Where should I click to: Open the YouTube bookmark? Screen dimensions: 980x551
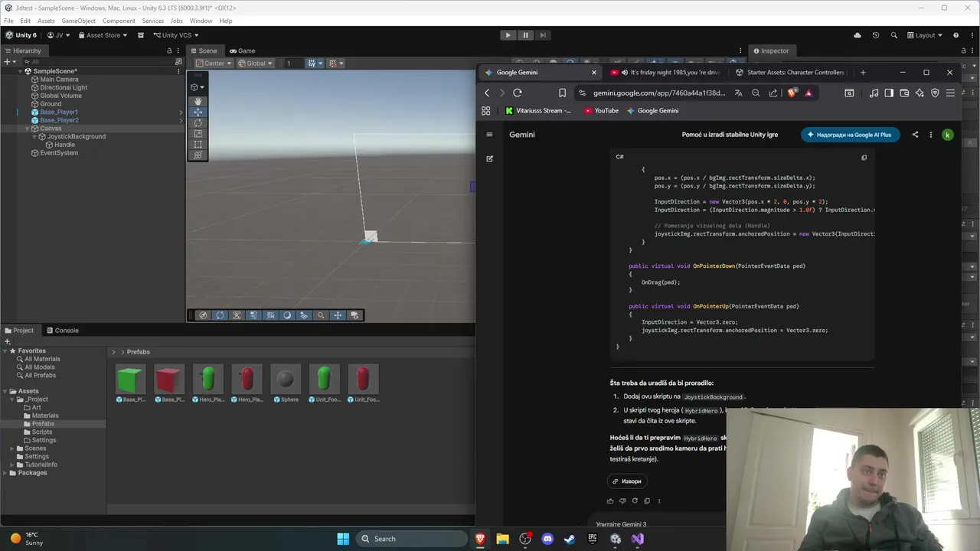pyautogui.click(x=601, y=111)
